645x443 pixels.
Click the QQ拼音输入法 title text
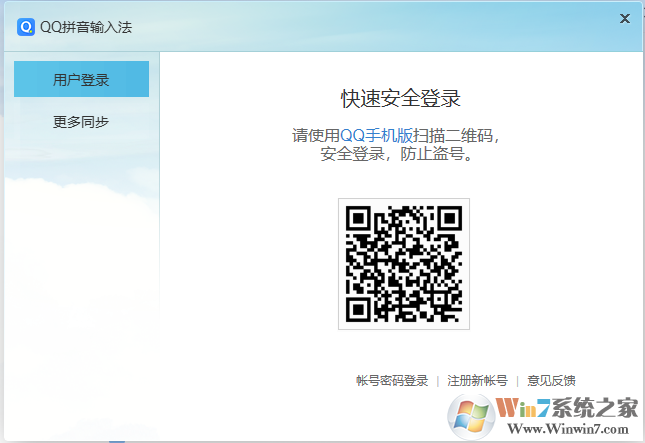[86, 27]
